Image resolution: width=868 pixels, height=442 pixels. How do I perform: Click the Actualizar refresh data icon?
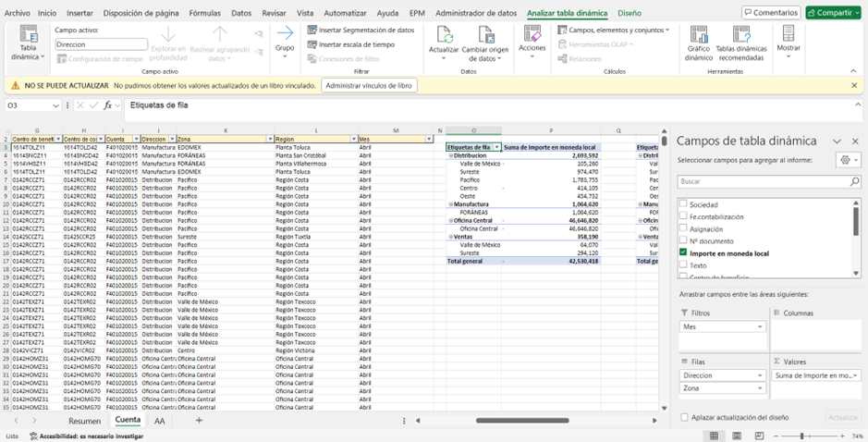click(444, 37)
